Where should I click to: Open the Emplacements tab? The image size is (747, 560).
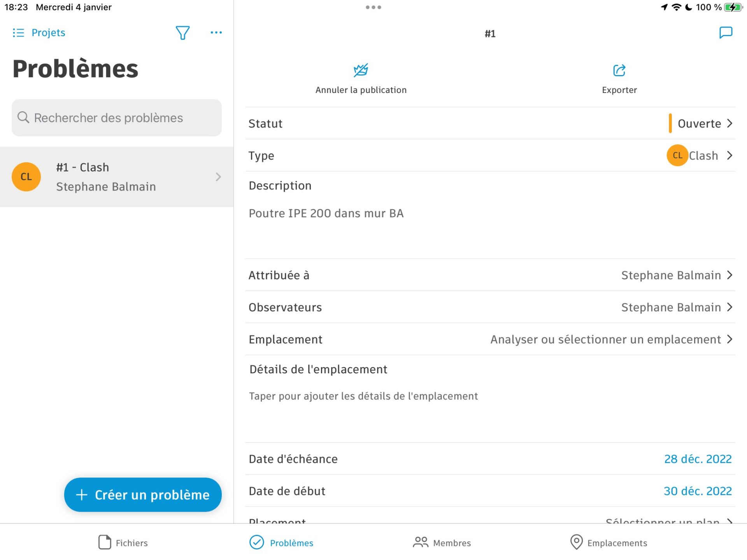[x=608, y=542]
